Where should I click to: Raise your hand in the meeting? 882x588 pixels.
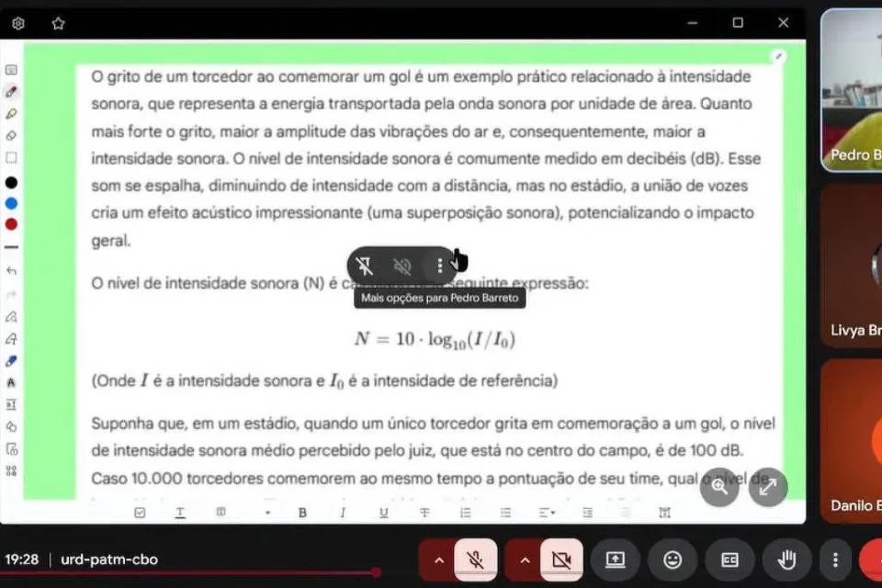786,560
